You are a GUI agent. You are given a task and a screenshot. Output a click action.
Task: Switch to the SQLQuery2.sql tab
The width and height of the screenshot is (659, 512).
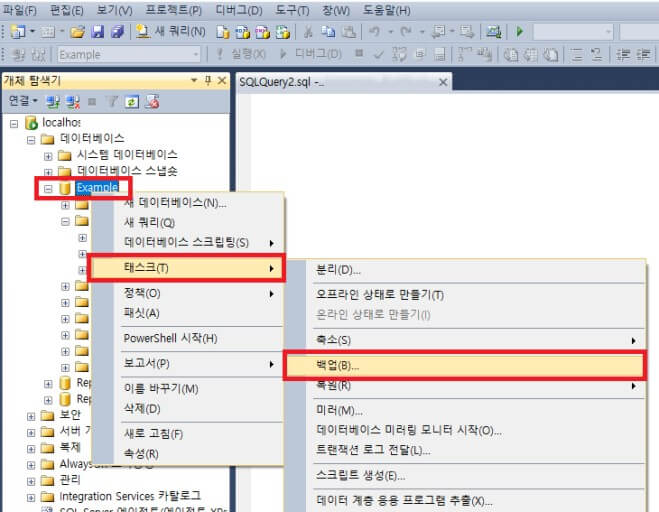(282, 81)
